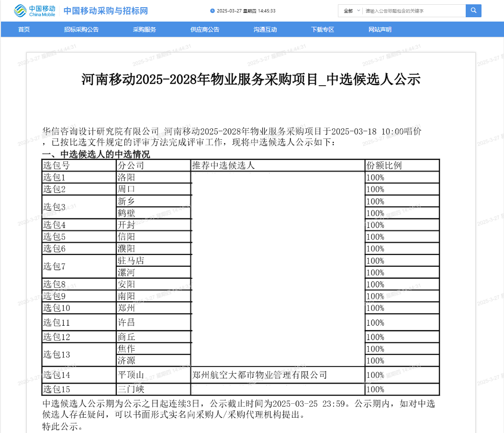
Task: Navigate to the 首页 menu item
Action: coord(24,29)
